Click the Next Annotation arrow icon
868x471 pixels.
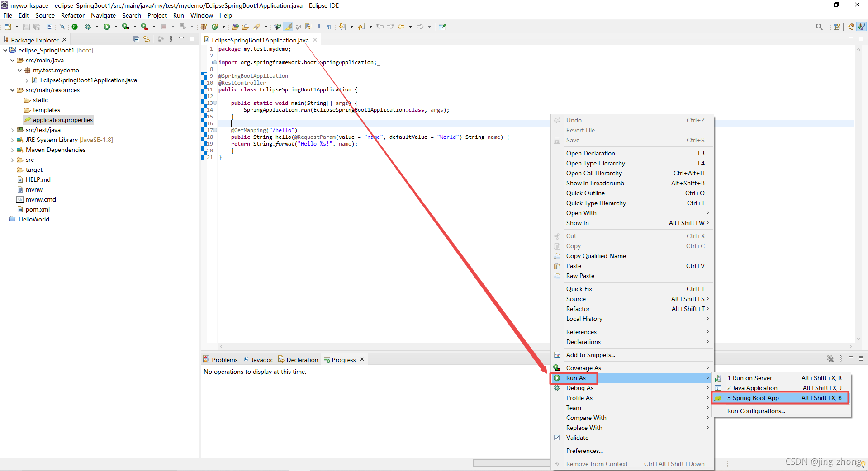(342, 27)
